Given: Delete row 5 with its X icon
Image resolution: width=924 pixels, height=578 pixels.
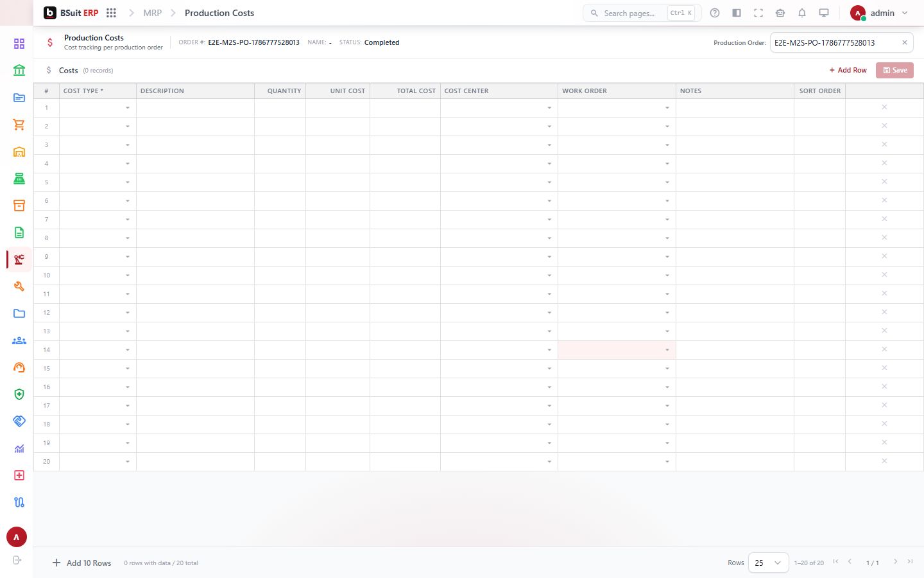Looking at the screenshot, I should tap(884, 182).
